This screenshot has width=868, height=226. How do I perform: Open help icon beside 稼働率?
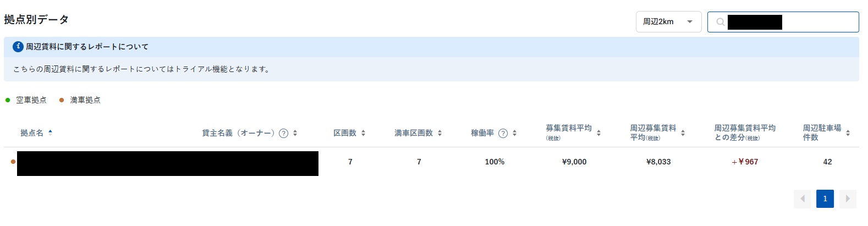pos(503,133)
